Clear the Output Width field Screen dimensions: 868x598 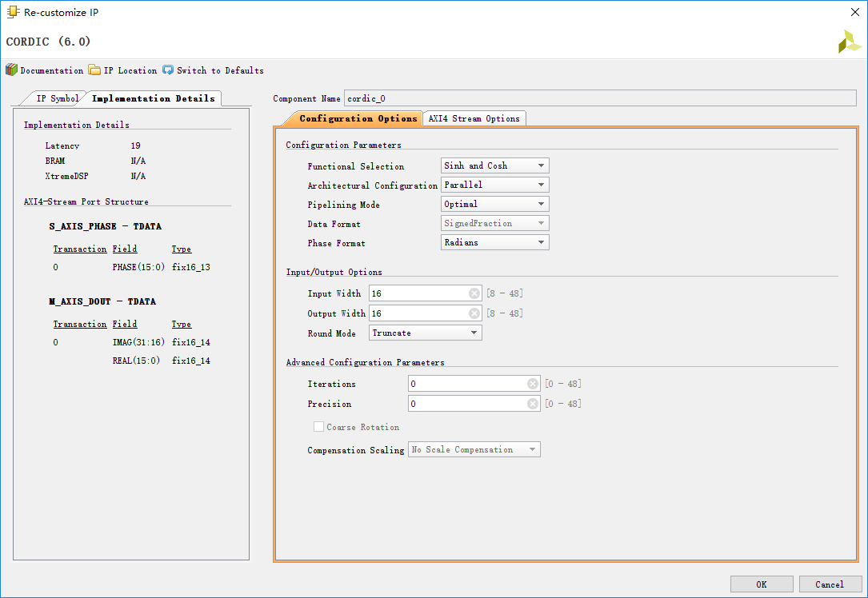[x=474, y=313]
